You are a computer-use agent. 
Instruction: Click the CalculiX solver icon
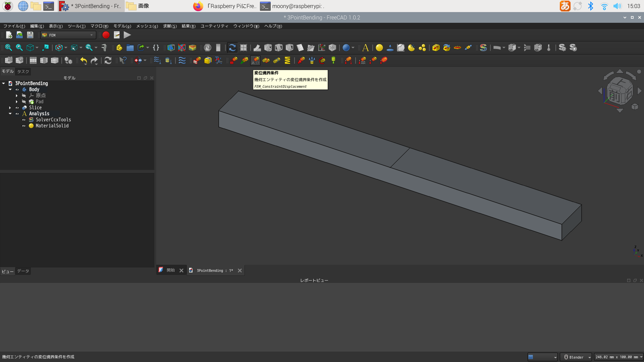pos(483,48)
